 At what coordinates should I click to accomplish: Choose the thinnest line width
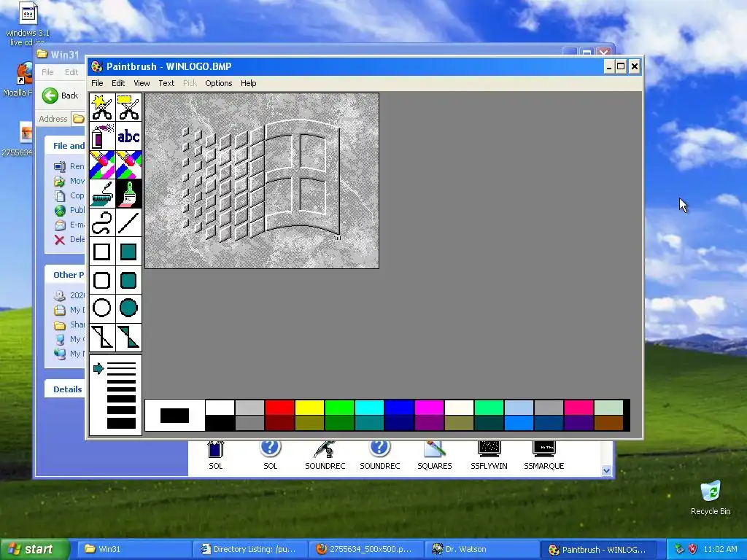(122, 365)
